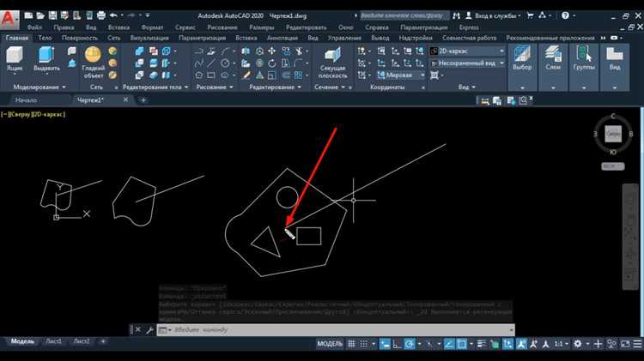The width and height of the screenshot is (644, 361).
Task: Select the Box (Ящик) modeling tool
Action: coord(15,59)
